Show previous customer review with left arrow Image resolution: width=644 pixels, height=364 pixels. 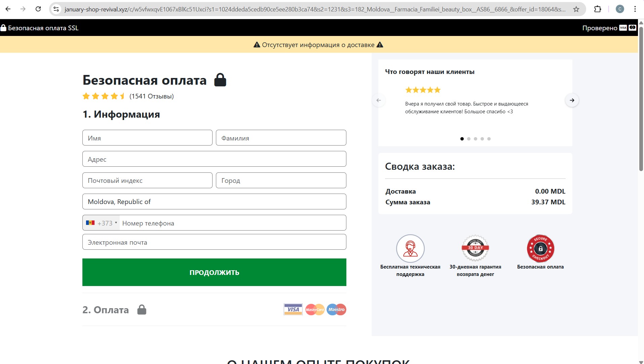click(379, 100)
